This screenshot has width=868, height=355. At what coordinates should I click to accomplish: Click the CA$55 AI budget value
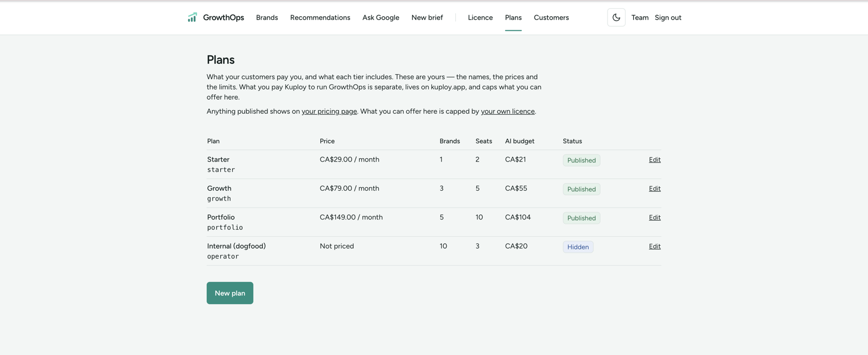click(516, 188)
